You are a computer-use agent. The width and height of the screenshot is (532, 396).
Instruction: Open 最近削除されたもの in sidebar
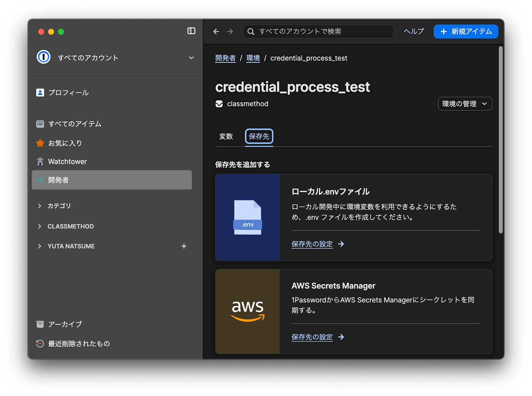pos(79,344)
